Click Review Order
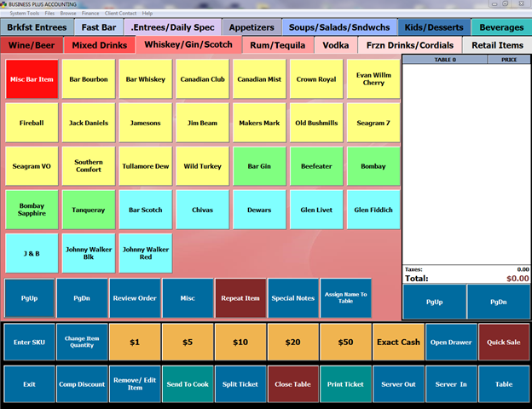This screenshot has height=409, width=532. pos(135,298)
